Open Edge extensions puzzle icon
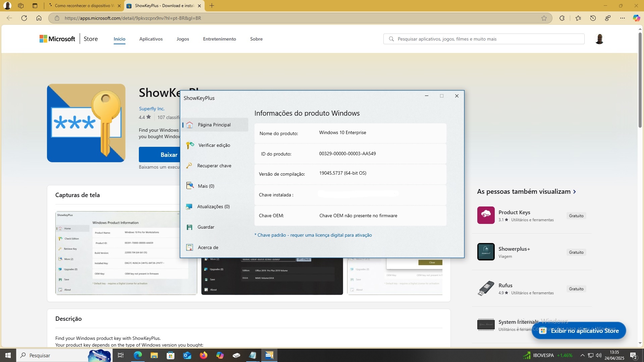The height and width of the screenshot is (362, 644). [562, 18]
